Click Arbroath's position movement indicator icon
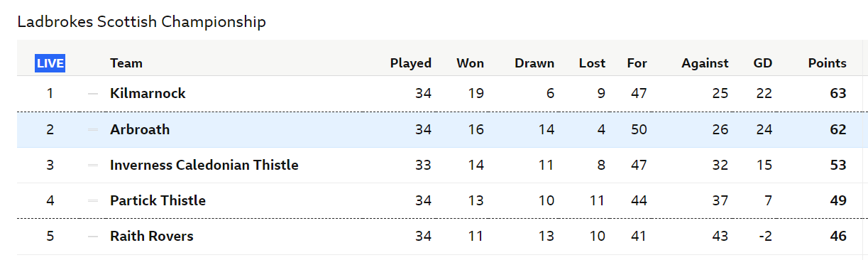 pos(93,129)
